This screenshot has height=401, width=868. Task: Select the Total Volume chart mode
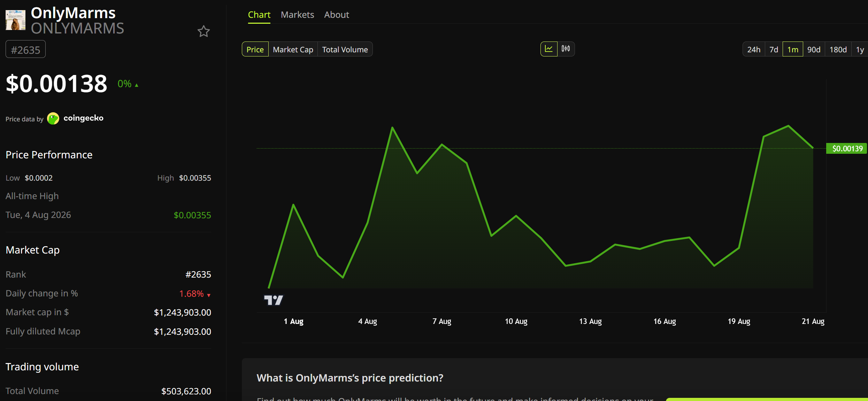(345, 49)
